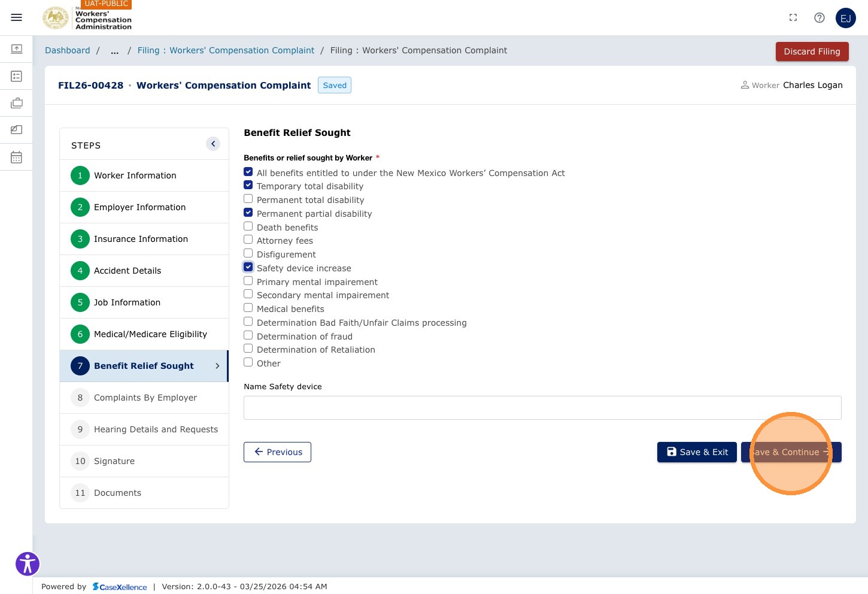
Task: Check Determination of Retaliation
Action: click(x=248, y=348)
